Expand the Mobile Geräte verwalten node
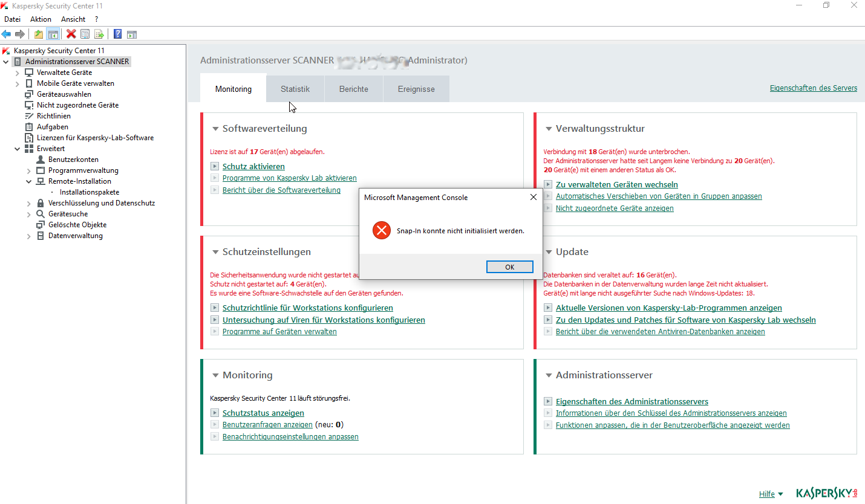865x504 pixels. point(18,83)
